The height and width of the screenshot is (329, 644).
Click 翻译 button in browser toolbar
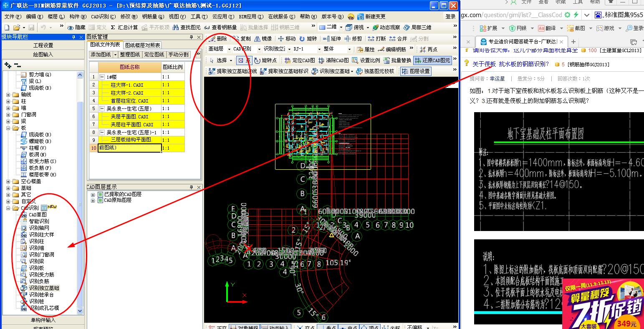click(550, 28)
